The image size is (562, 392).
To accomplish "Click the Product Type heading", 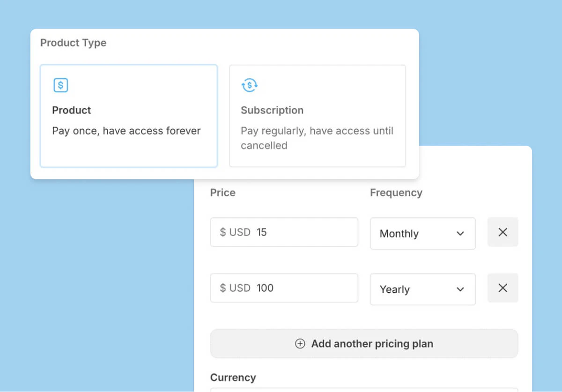I will (73, 43).
